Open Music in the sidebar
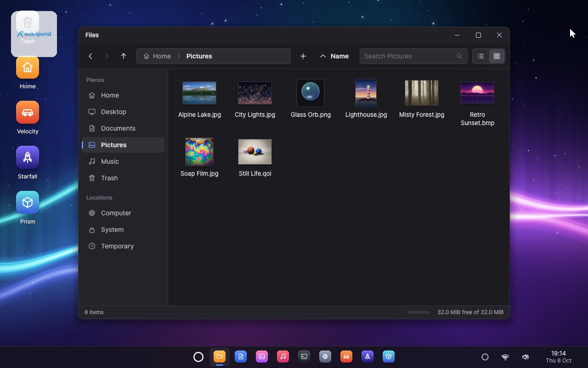 (123, 161)
